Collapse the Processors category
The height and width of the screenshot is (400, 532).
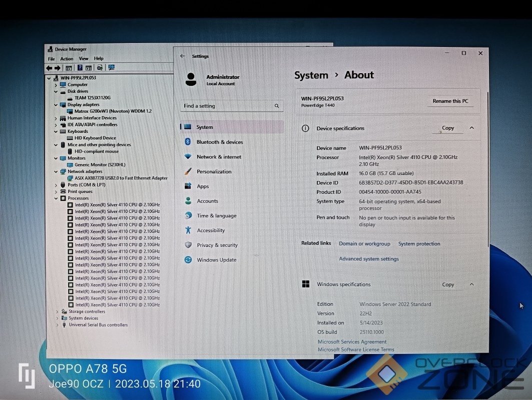tap(56, 198)
